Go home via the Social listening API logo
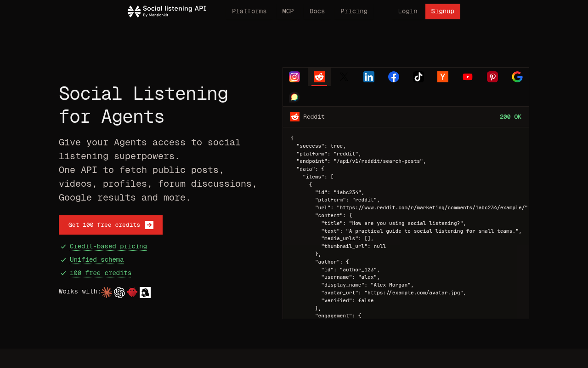 pos(167,11)
